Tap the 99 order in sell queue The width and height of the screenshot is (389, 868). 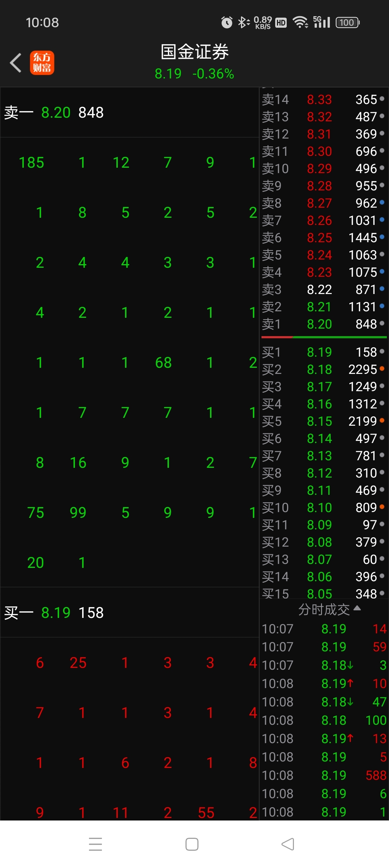pos(78,513)
